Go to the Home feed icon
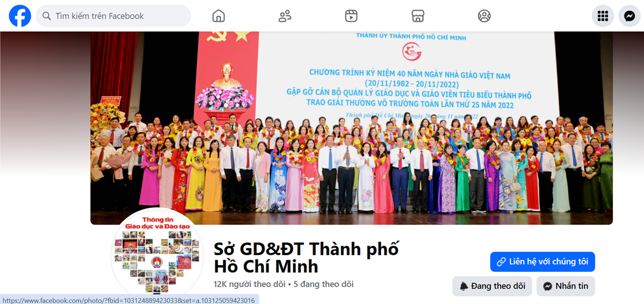The height and width of the screenshot is (304, 644). click(x=219, y=16)
